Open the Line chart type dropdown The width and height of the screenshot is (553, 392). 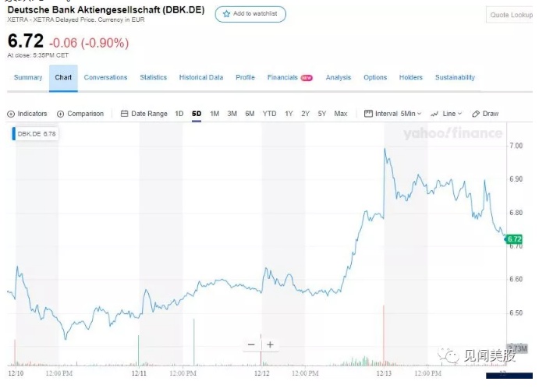pyautogui.click(x=446, y=114)
